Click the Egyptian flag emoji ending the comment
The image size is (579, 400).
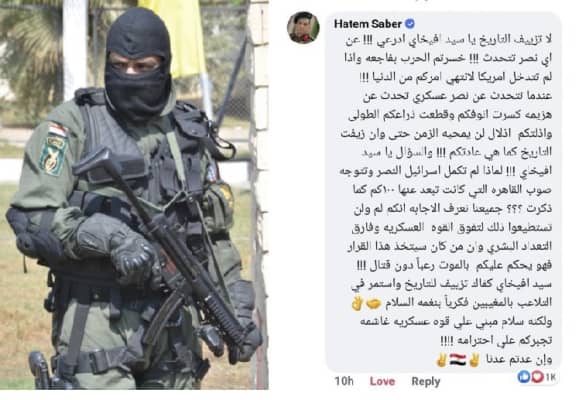tap(458, 359)
